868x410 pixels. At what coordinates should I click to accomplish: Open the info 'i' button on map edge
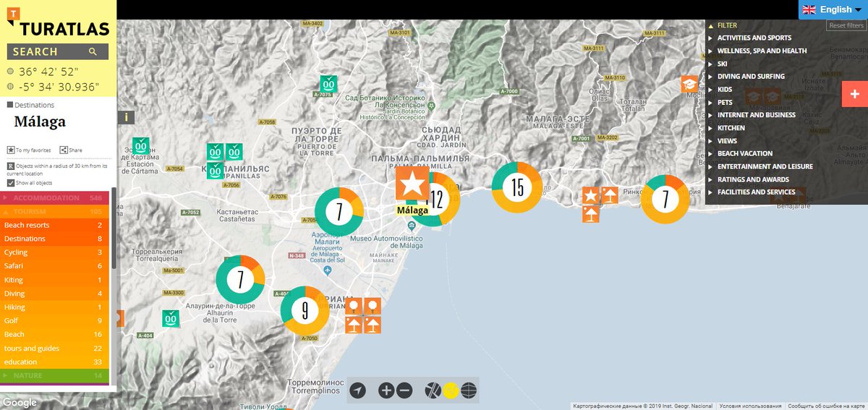point(127,117)
